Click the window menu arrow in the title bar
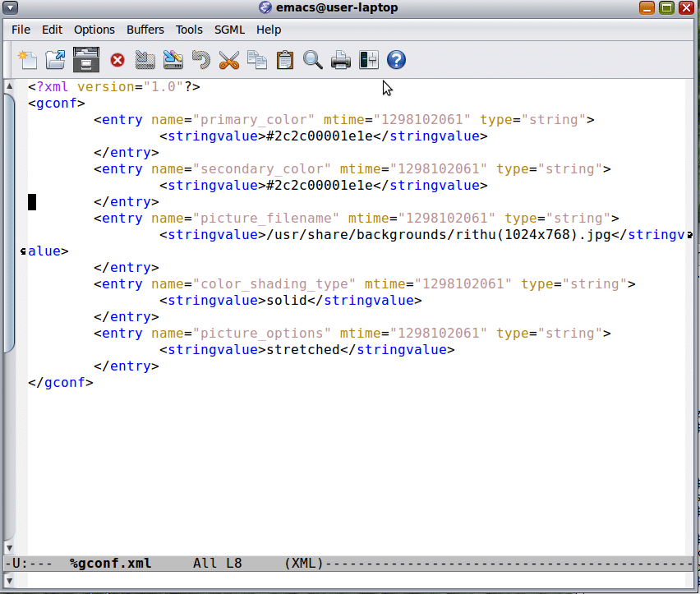This screenshot has width=700, height=594. 12,8
